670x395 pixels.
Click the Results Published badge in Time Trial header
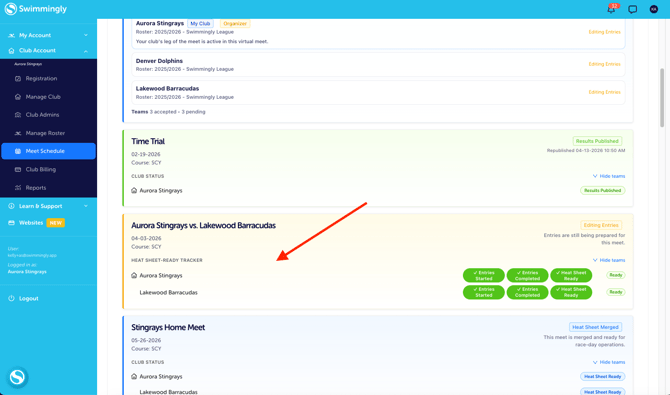tap(597, 141)
